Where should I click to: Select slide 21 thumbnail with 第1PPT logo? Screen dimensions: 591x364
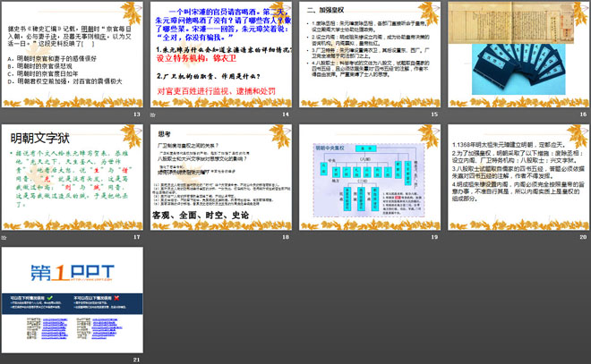(73, 300)
